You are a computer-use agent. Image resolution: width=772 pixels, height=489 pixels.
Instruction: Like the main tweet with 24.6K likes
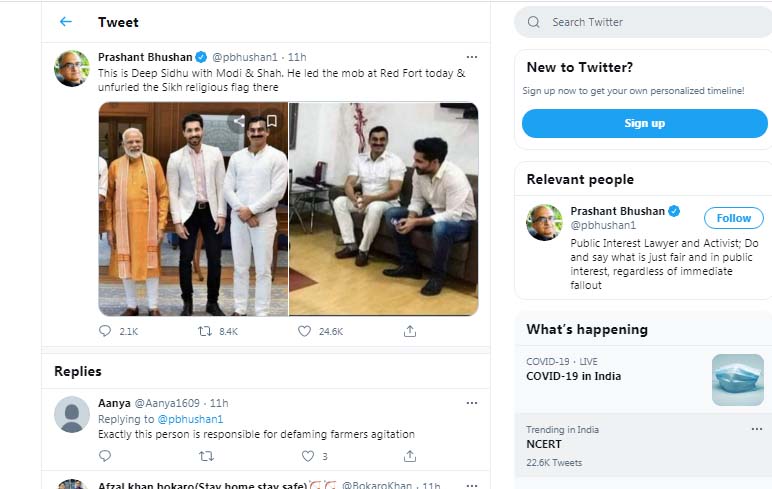coord(305,331)
